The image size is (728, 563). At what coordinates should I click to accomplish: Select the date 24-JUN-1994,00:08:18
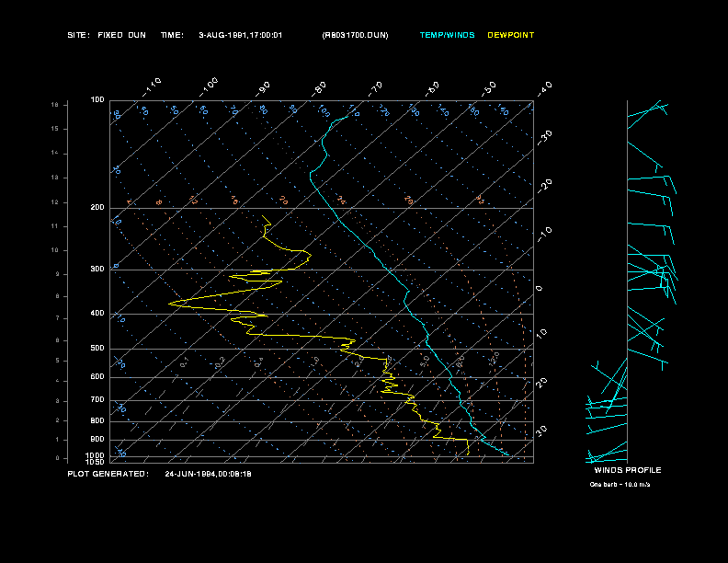(x=208, y=474)
